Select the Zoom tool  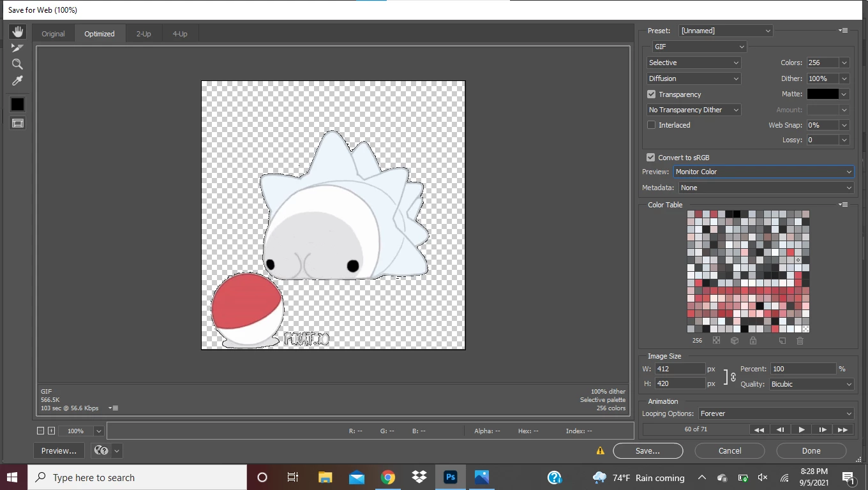point(17,64)
